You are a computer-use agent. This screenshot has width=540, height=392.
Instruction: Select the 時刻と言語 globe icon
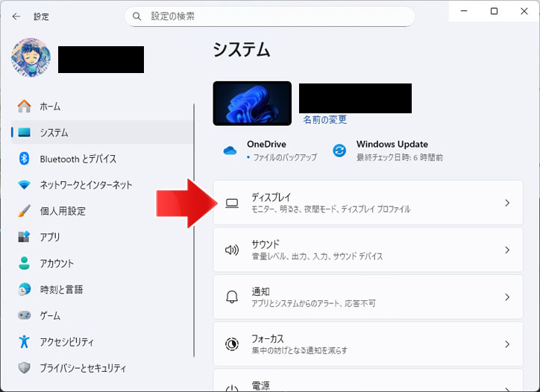25,289
